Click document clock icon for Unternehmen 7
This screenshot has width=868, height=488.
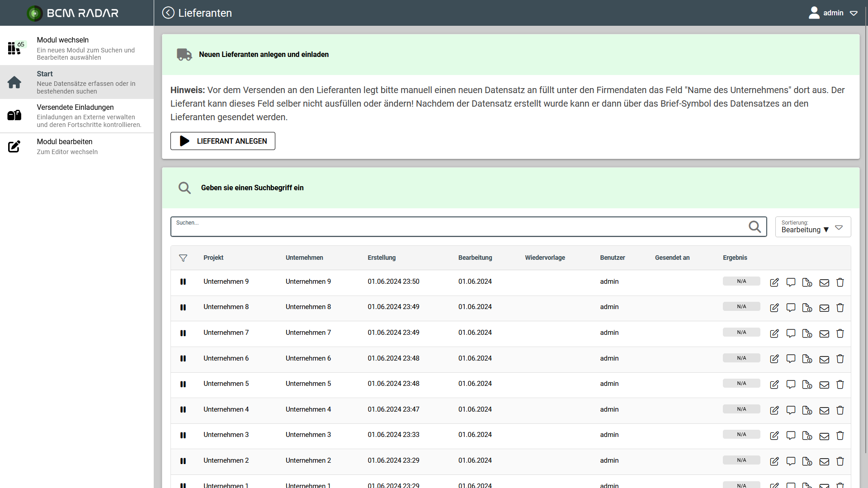click(x=807, y=333)
